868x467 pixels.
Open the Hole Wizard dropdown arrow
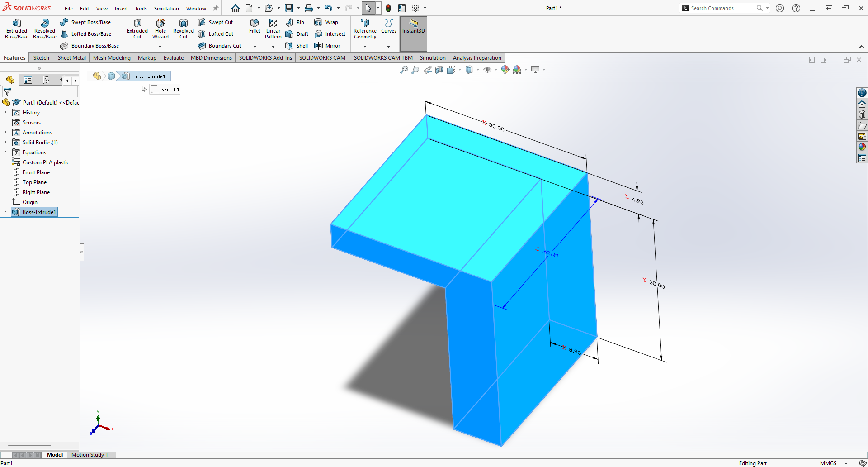pos(160,47)
